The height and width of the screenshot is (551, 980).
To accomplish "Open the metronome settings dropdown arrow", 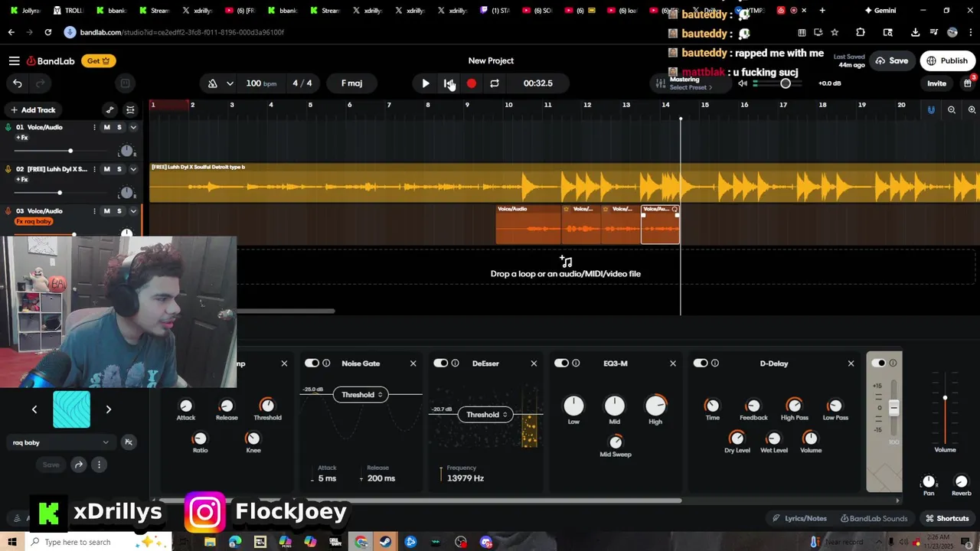I will [230, 83].
